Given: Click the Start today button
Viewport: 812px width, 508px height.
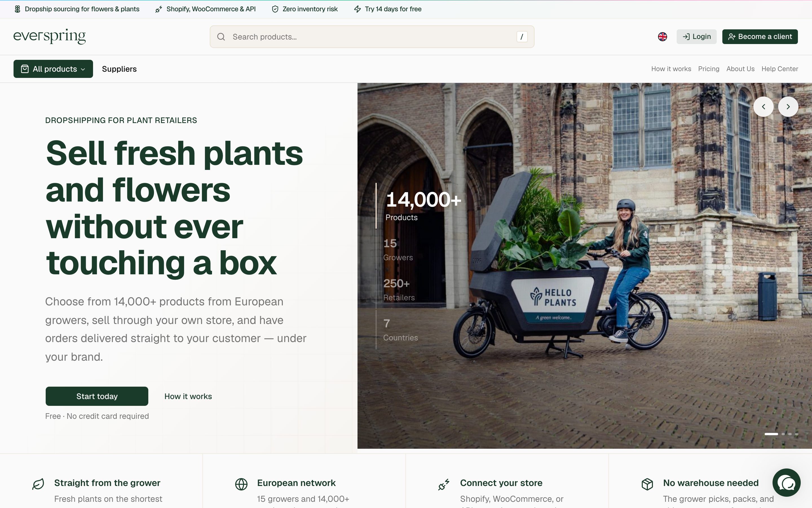Looking at the screenshot, I should click(97, 396).
